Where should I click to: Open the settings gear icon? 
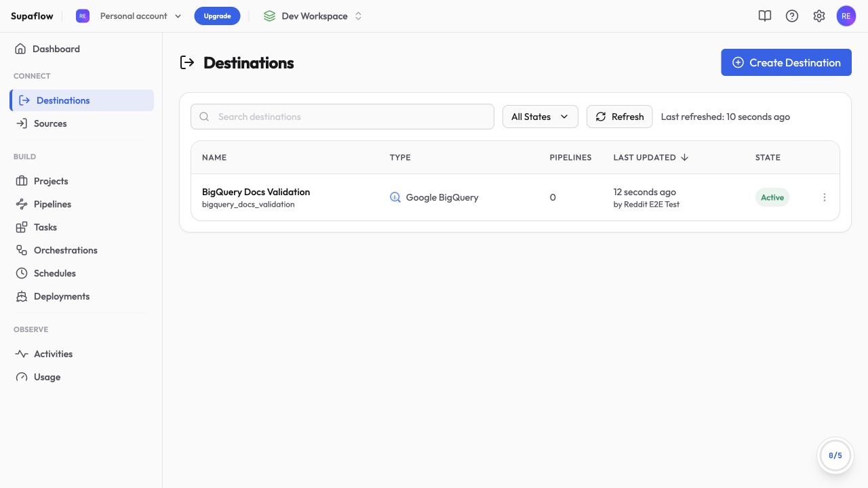pos(819,16)
